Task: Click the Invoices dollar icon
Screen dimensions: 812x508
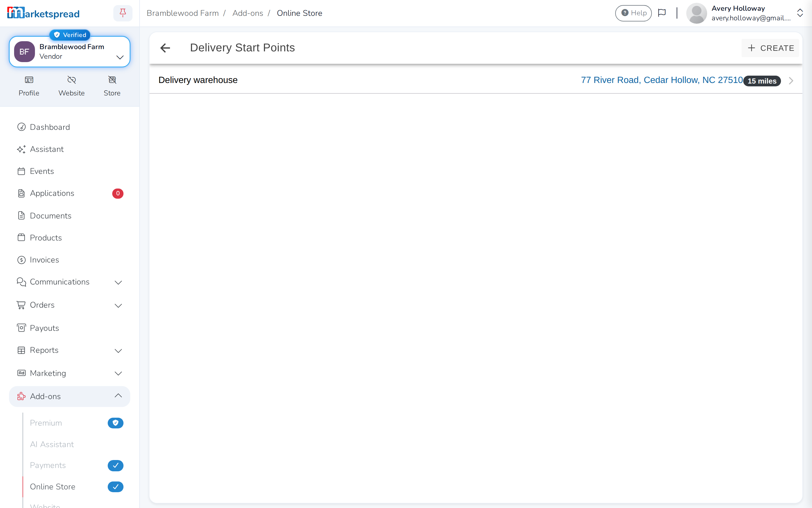Action: [x=21, y=260]
